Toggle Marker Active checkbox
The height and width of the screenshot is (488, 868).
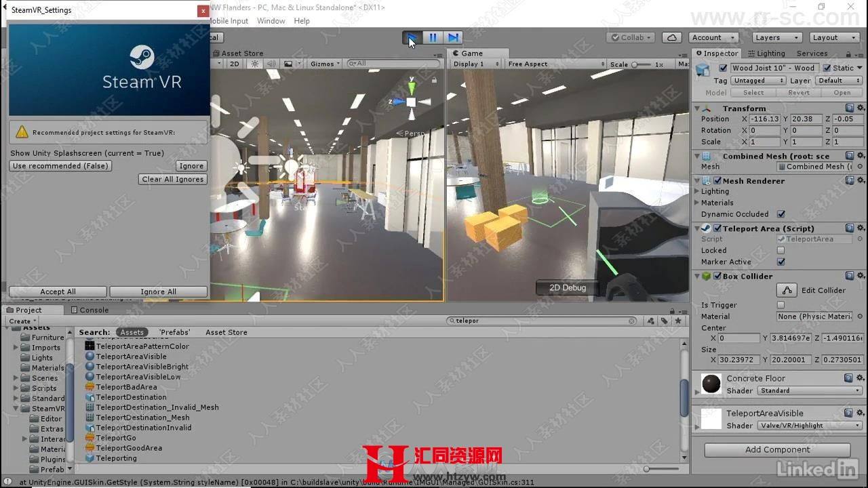point(781,262)
